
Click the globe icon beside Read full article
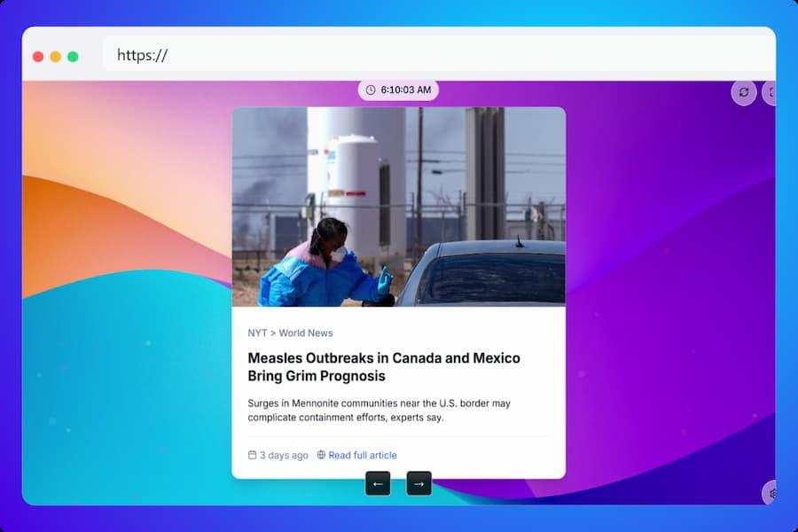click(x=321, y=455)
